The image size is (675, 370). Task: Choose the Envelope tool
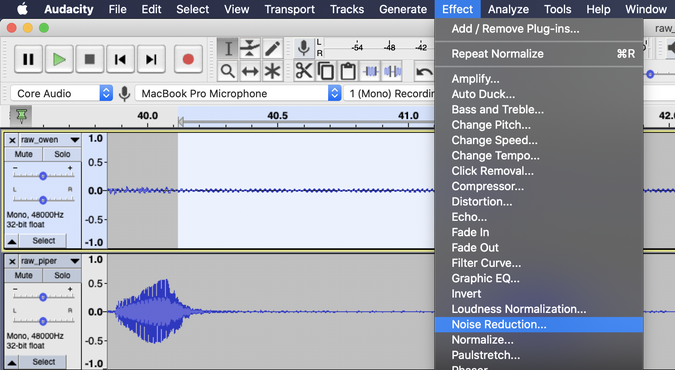pyautogui.click(x=250, y=48)
